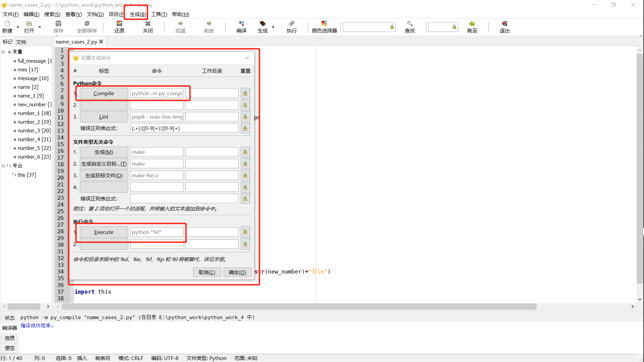Clear the go-to-line field with broom icon
Screen dimensions: 644x362
click(x=454, y=27)
